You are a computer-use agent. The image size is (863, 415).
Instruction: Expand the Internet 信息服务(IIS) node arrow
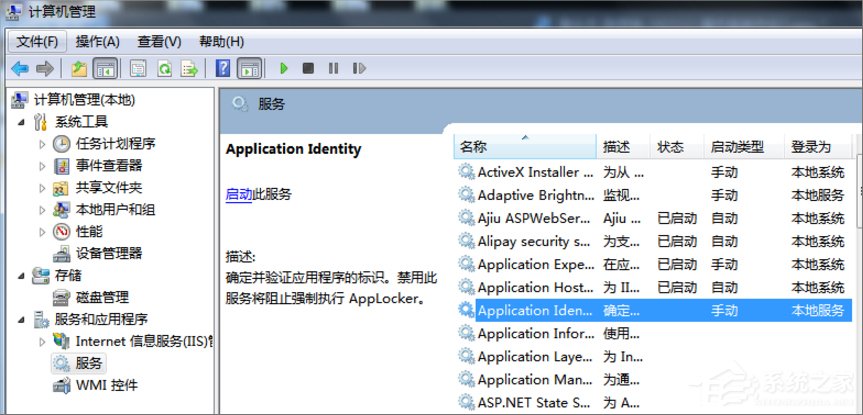pos(42,341)
